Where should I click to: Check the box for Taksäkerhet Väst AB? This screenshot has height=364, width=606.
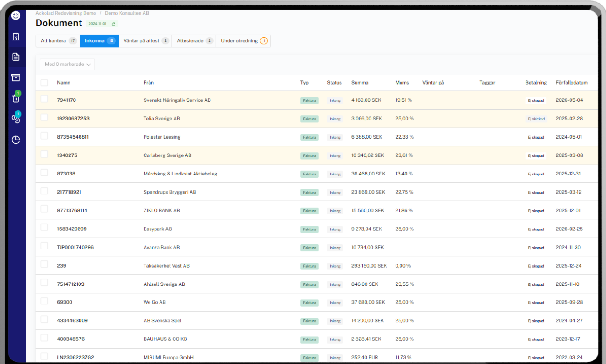pyautogui.click(x=44, y=264)
